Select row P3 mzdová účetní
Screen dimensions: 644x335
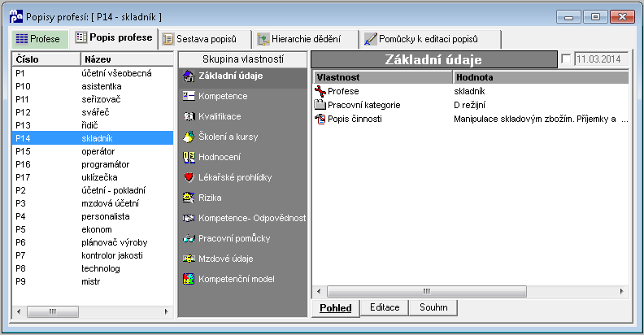pyautogui.click(x=93, y=203)
